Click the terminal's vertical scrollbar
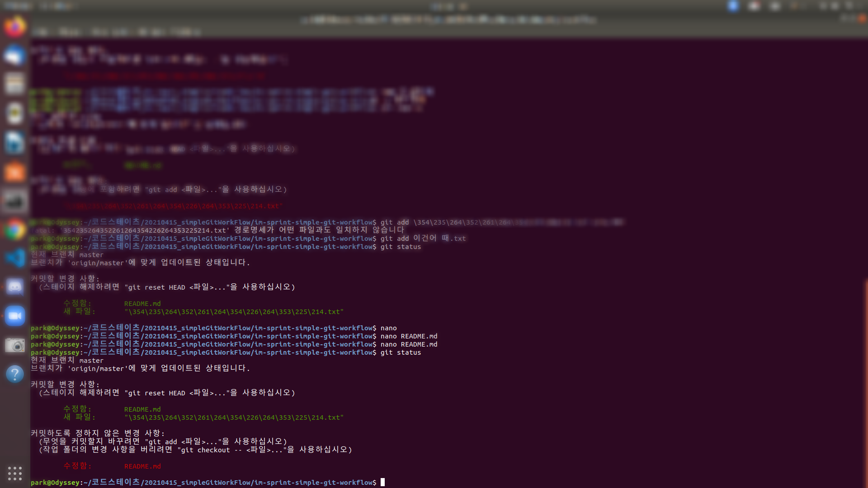The height and width of the screenshot is (488, 868). (x=866, y=384)
